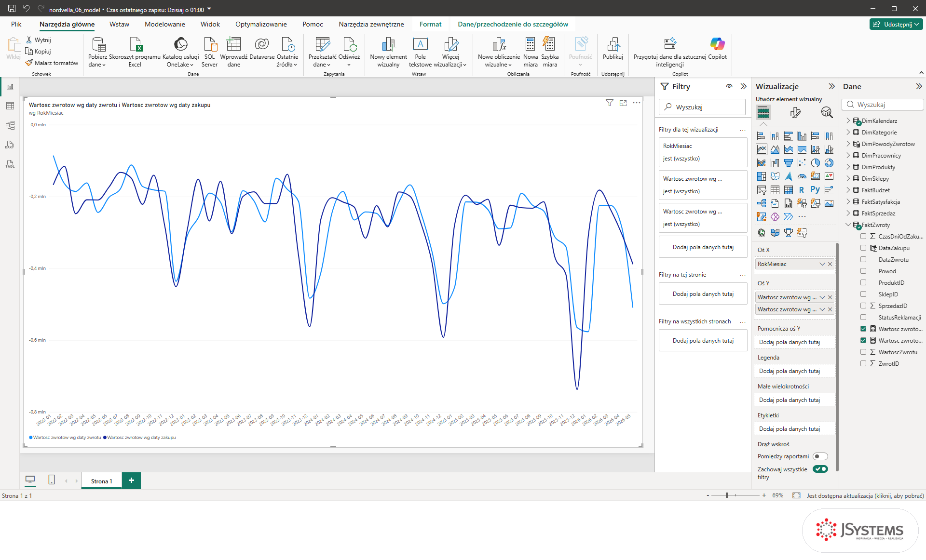Screen dimensions: 926x560
Task: Open RokMiesiac axis field dropdown arrow
Action: coord(822,264)
